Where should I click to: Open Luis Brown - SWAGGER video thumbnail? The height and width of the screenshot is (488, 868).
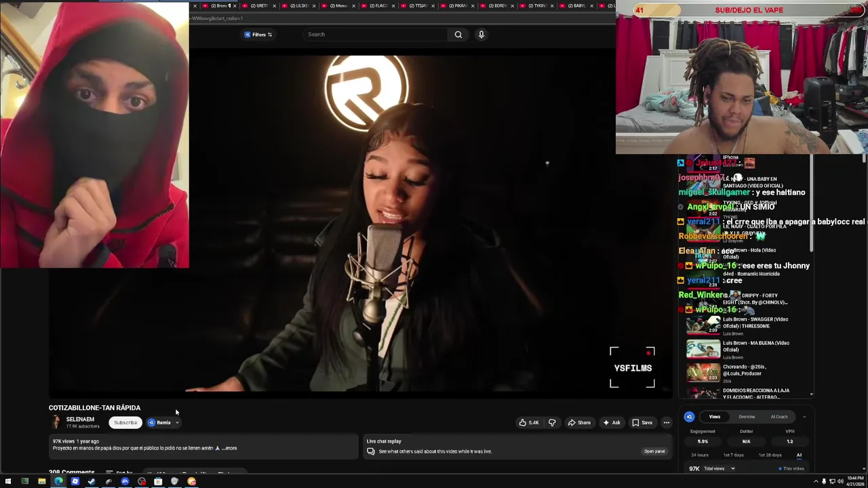[703, 326]
